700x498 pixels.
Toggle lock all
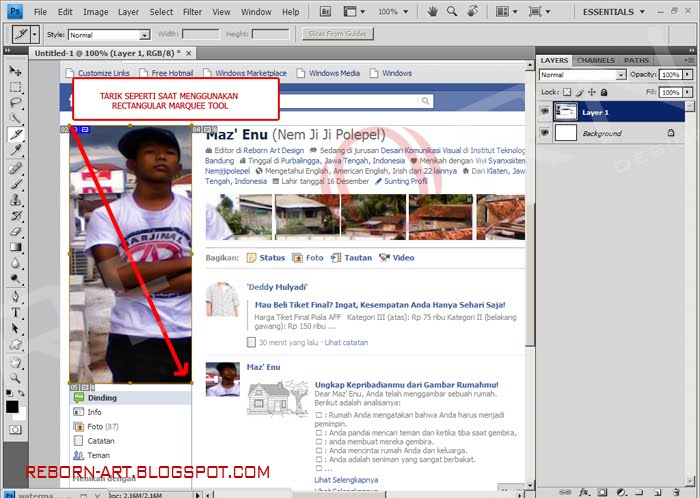604,92
